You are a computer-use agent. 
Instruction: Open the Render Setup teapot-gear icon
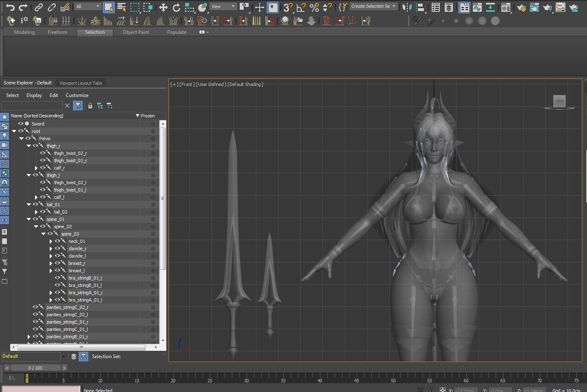(x=521, y=7)
